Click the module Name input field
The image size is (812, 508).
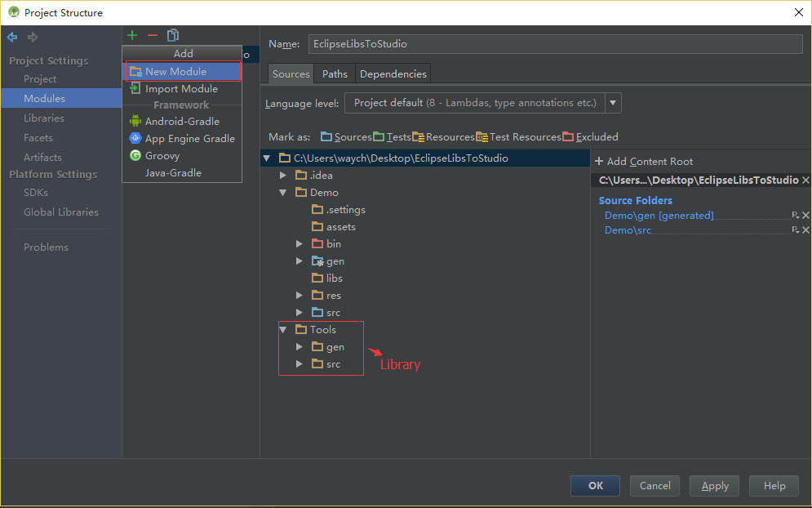(x=555, y=44)
